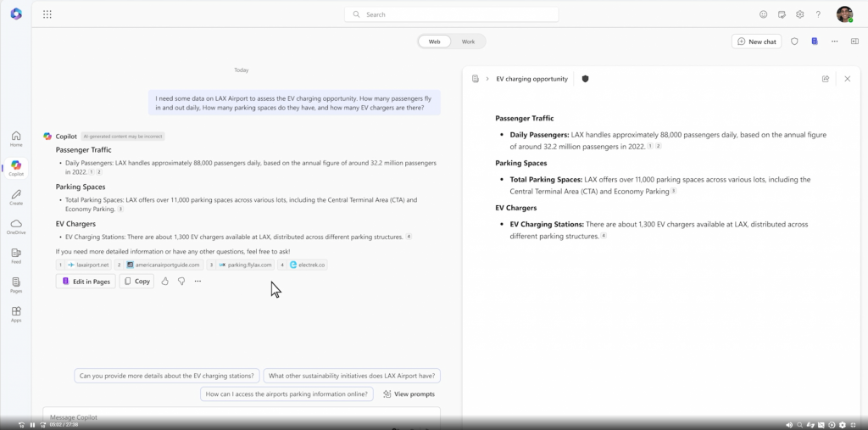The height and width of the screenshot is (430, 868).
Task: Open Apps in the sidebar
Action: (x=16, y=315)
